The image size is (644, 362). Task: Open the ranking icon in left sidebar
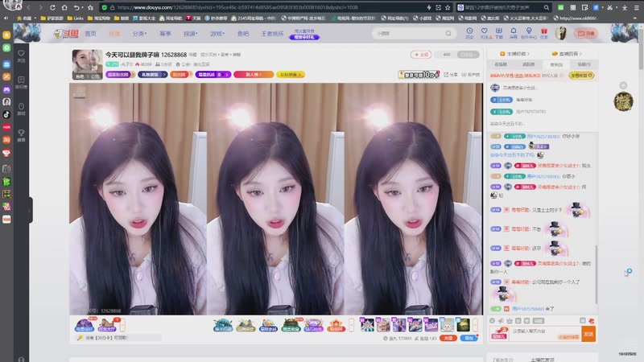click(22, 80)
